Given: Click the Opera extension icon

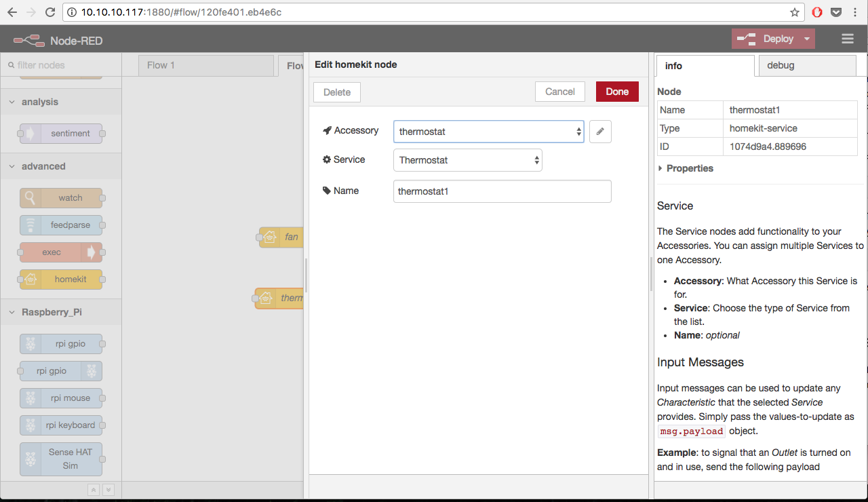Looking at the screenshot, I should pyautogui.click(x=818, y=12).
